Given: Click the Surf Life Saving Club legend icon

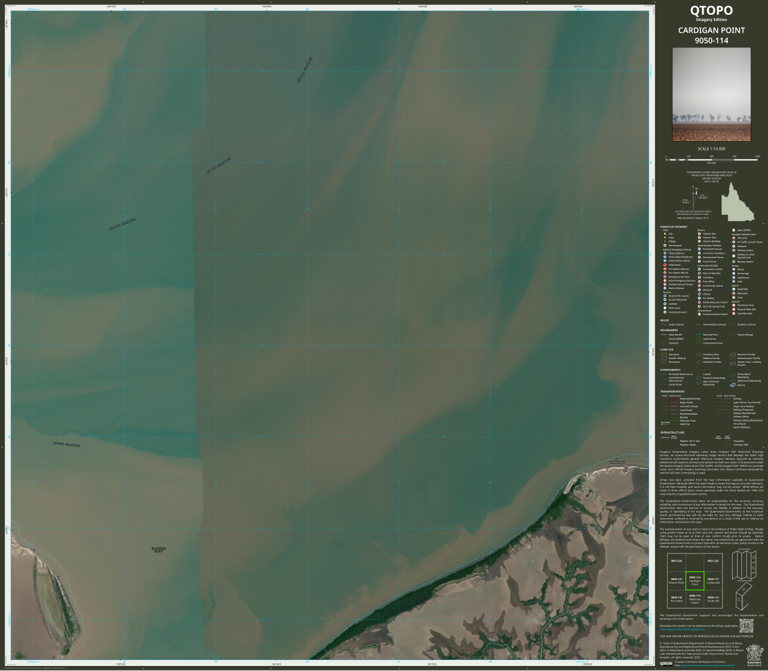Looking at the screenshot, I should pyautogui.click(x=699, y=307).
